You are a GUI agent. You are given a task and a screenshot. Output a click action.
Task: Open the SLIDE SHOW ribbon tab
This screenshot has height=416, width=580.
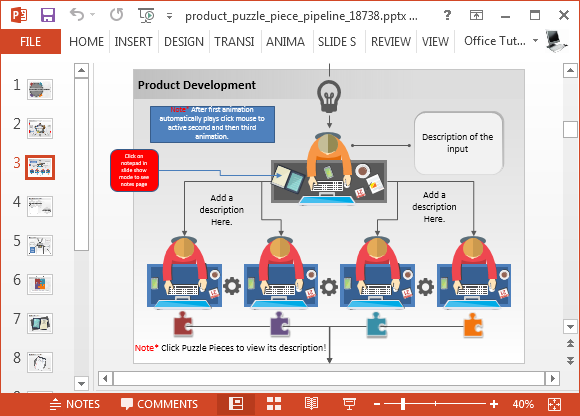tap(337, 41)
